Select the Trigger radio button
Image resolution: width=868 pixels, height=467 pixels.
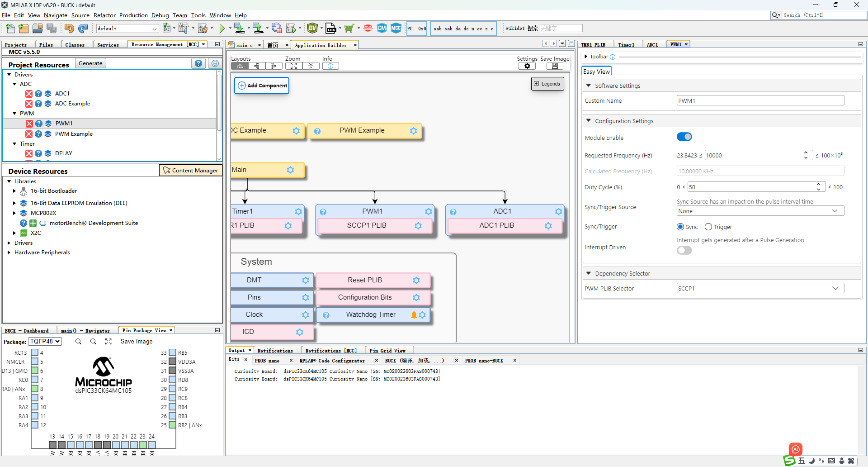coord(708,227)
